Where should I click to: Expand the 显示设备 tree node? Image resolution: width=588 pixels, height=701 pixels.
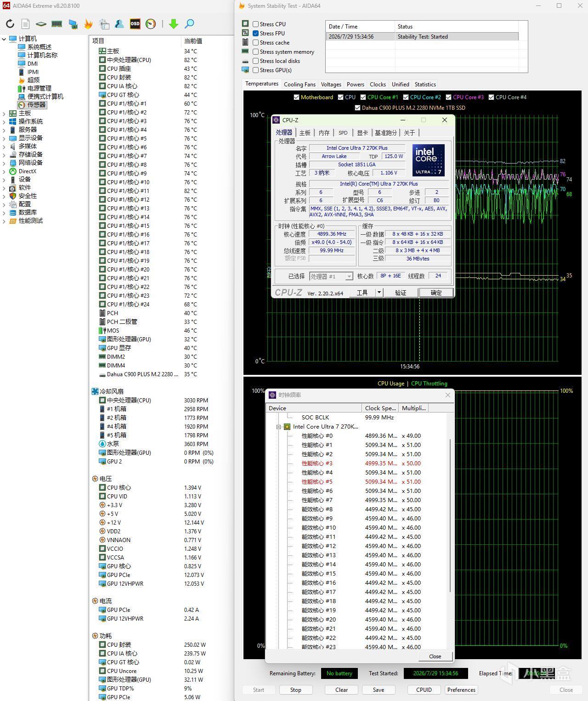tap(4, 138)
